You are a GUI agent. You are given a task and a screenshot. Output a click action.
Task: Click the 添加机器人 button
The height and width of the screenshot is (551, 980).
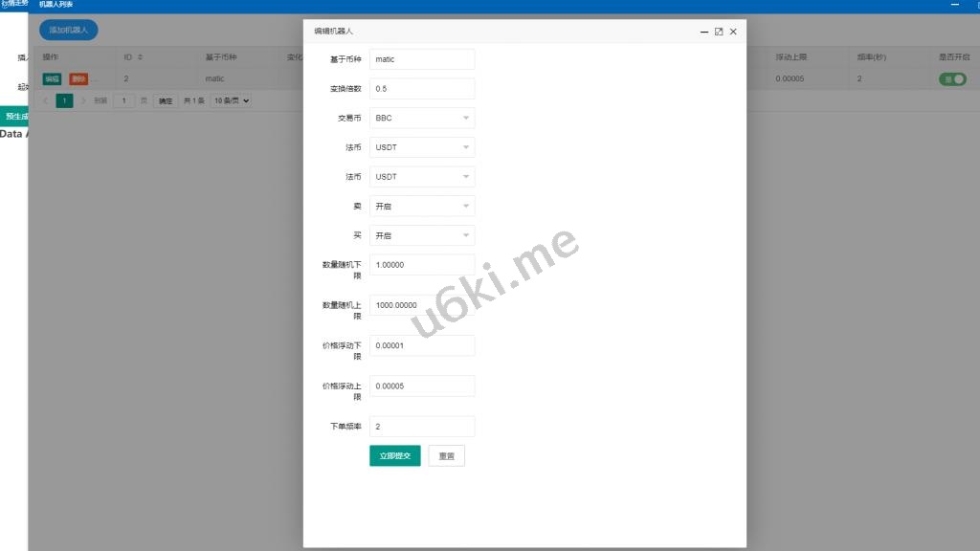point(68,30)
